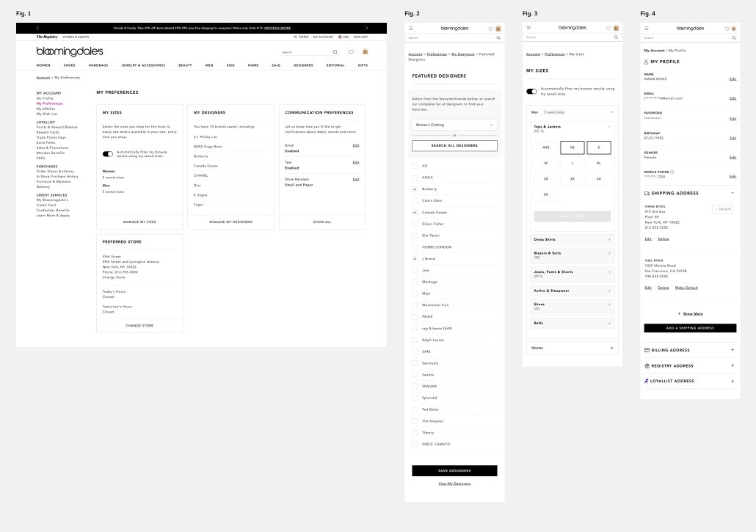Click the promo banner right arrow

point(367,27)
